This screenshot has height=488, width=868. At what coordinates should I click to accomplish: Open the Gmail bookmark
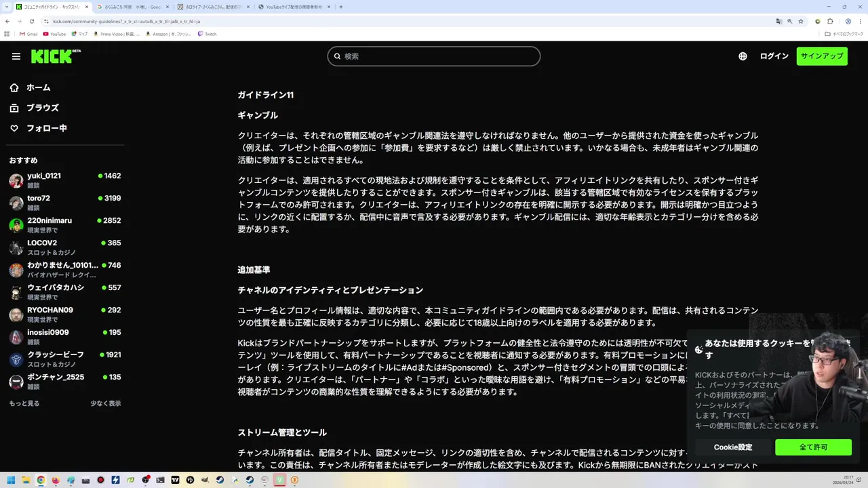(28, 34)
